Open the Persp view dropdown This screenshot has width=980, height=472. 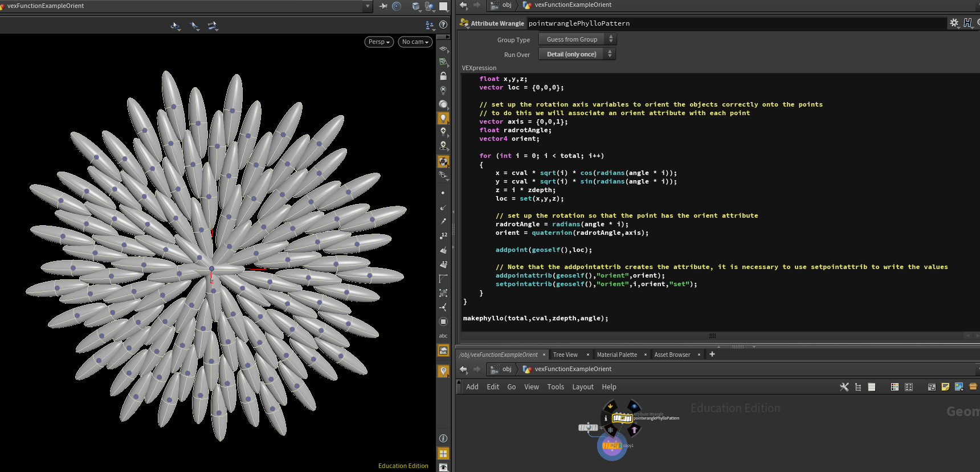[x=379, y=42]
